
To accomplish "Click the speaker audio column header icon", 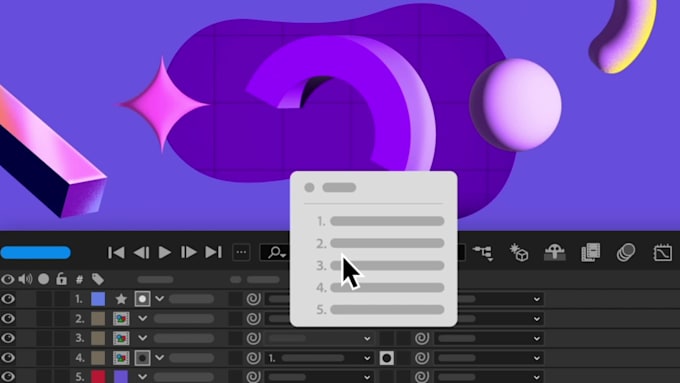I will coord(25,279).
